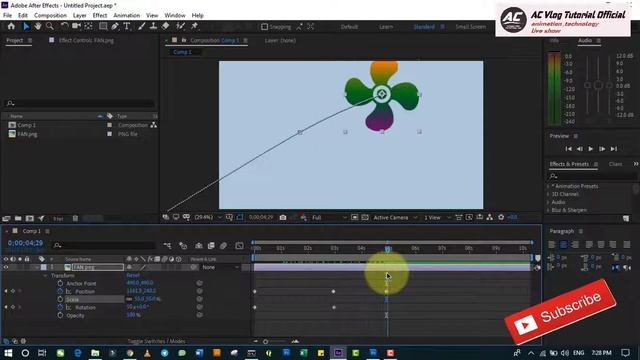
Task: Click the Composition Mini-Flowchart icon in timeline
Action: tap(167, 246)
